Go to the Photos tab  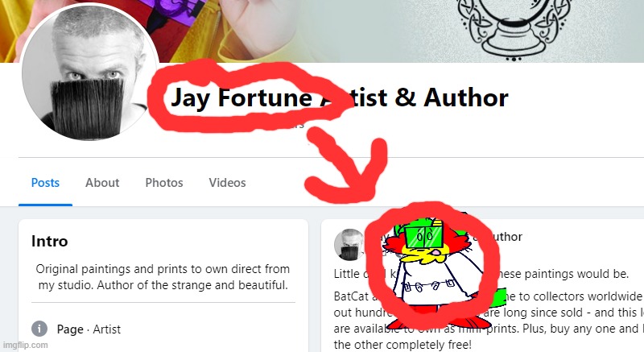click(x=164, y=183)
